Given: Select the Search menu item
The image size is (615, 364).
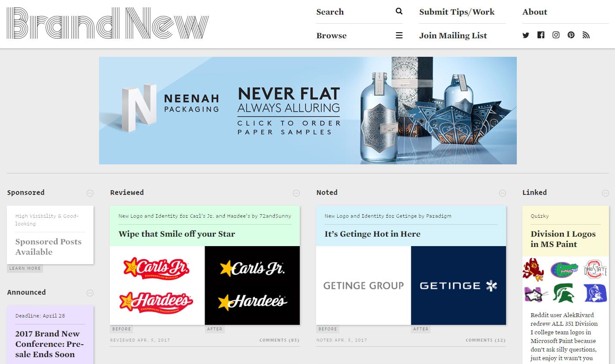Looking at the screenshot, I should pos(330,12).
